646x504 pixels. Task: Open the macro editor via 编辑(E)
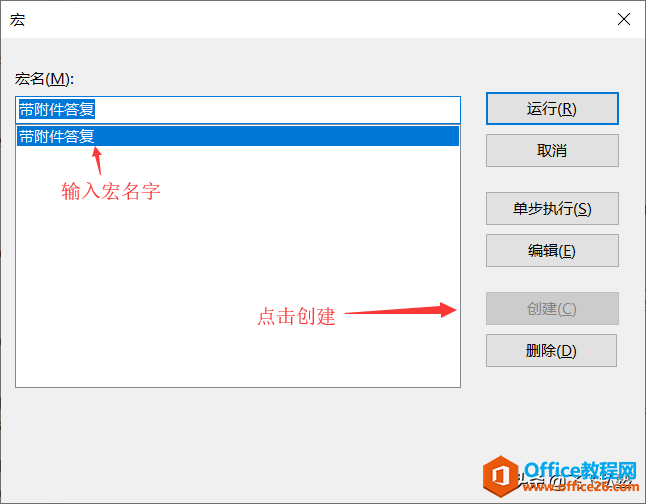(552, 251)
